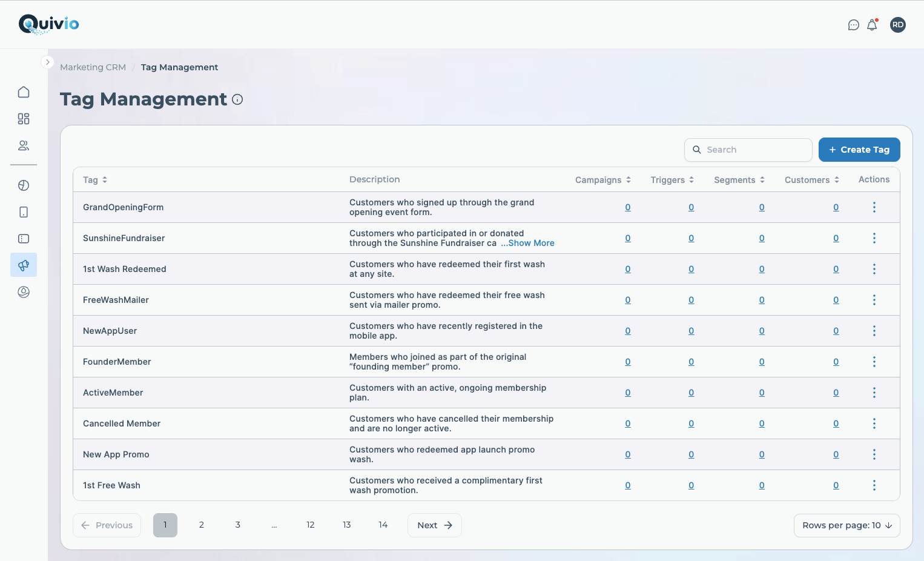Click the info icon beside Tag Management title
The image size is (924, 561).
point(237,99)
